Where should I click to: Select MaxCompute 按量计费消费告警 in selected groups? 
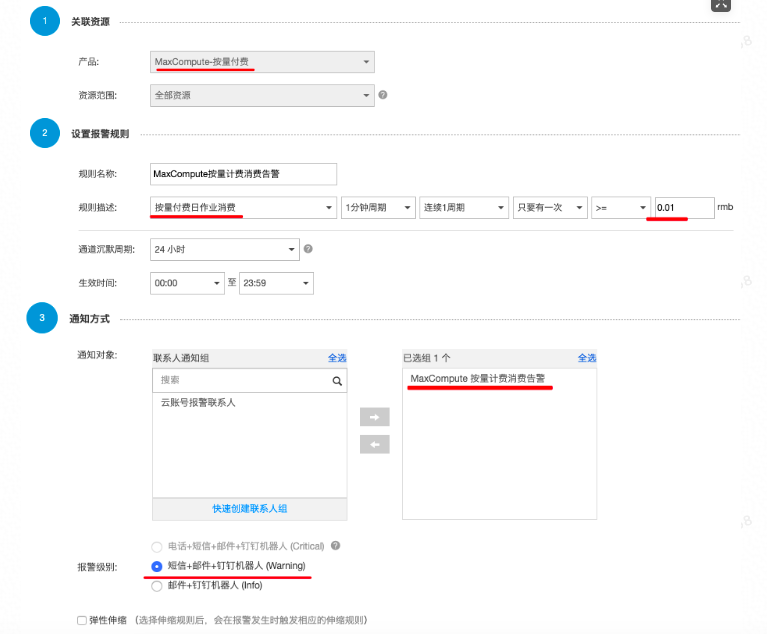coord(477,379)
